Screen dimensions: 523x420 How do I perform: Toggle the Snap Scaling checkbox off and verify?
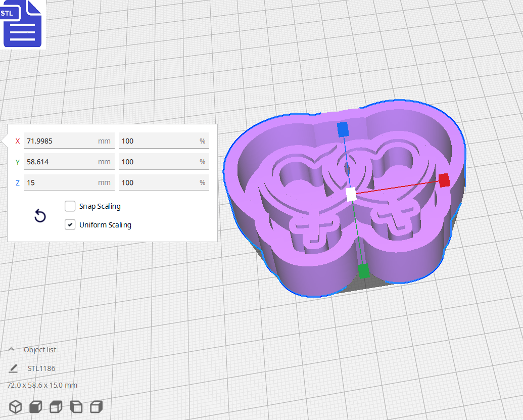pyautogui.click(x=70, y=206)
